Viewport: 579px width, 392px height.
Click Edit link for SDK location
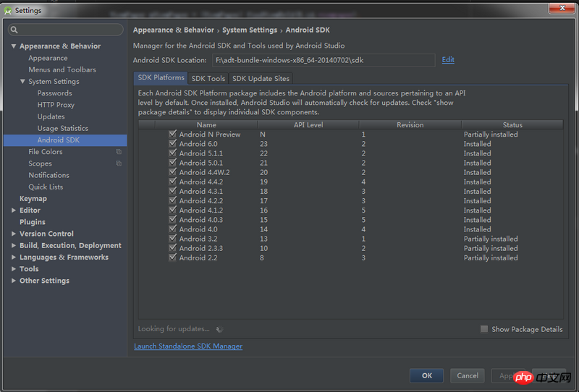click(x=448, y=60)
